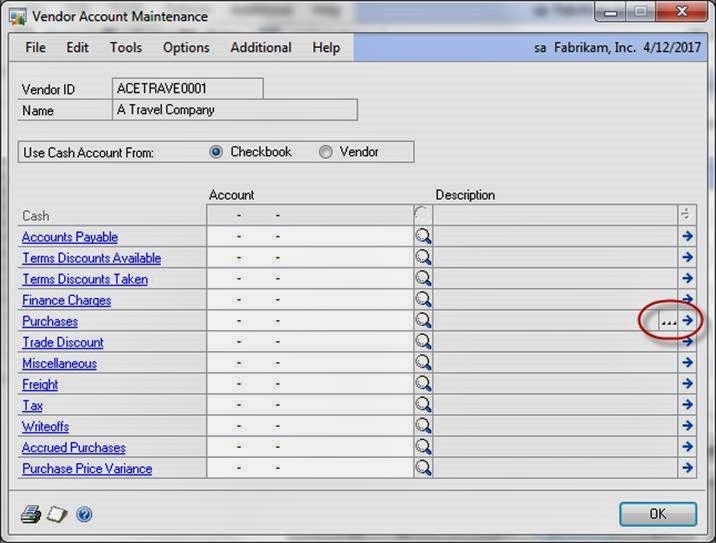Click the Accounts Payable account number field
The height and width of the screenshot is (543, 716).
point(310,237)
